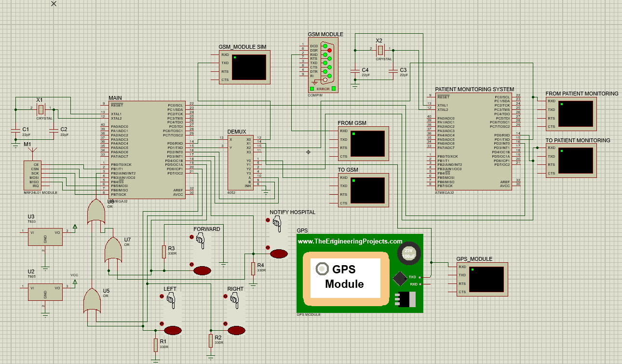Click the "NOTIFY HOSPITAL" label
Image resolution: width=622 pixels, height=364 pixels.
click(292, 212)
